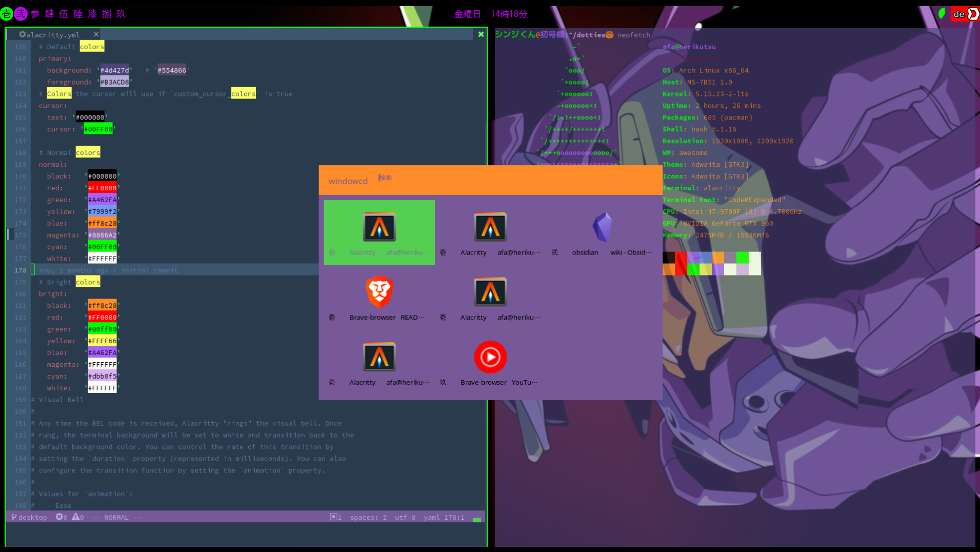This screenshot has width=980, height=552.
Task: Switch to workspace tag 弐
Action: pos(21,14)
